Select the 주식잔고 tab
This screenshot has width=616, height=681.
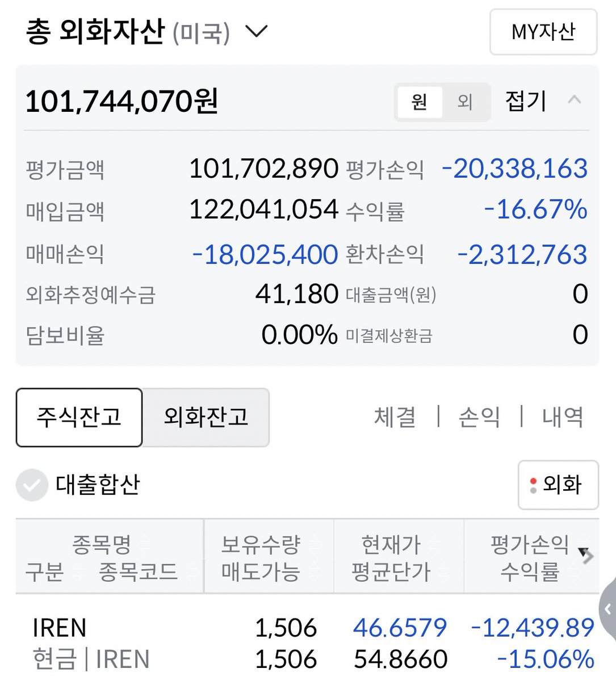coord(79,417)
